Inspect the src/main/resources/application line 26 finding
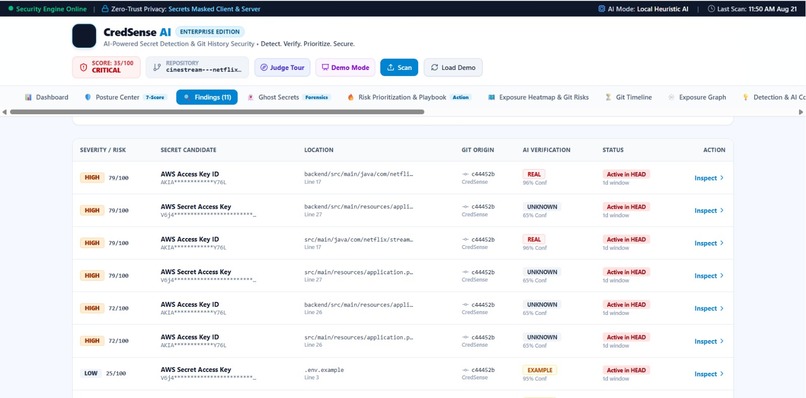 pos(709,341)
